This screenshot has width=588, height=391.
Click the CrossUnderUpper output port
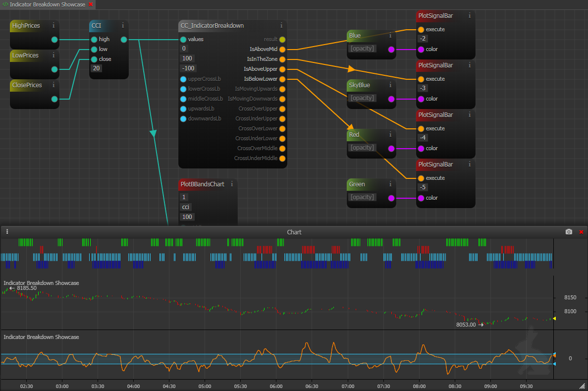click(282, 119)
